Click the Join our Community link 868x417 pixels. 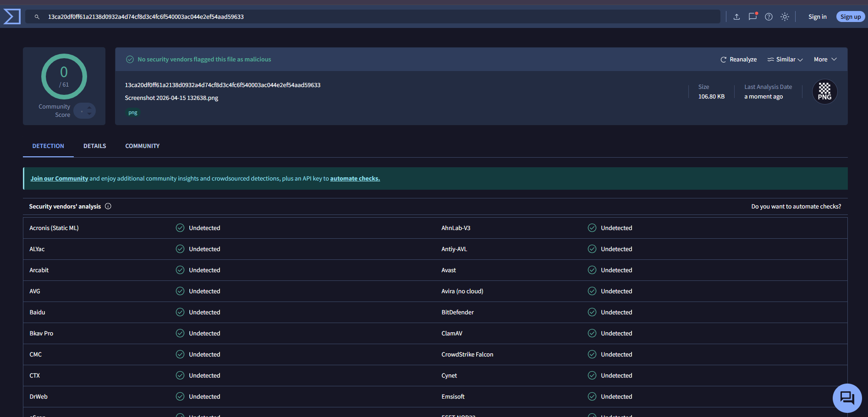pyautogui.click(x=59, y=178)
